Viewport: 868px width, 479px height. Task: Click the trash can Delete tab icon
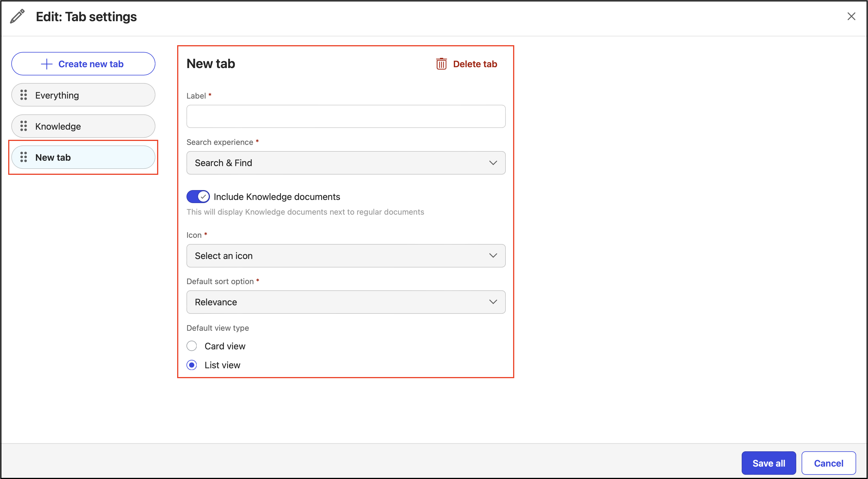(x=441, y=64)
